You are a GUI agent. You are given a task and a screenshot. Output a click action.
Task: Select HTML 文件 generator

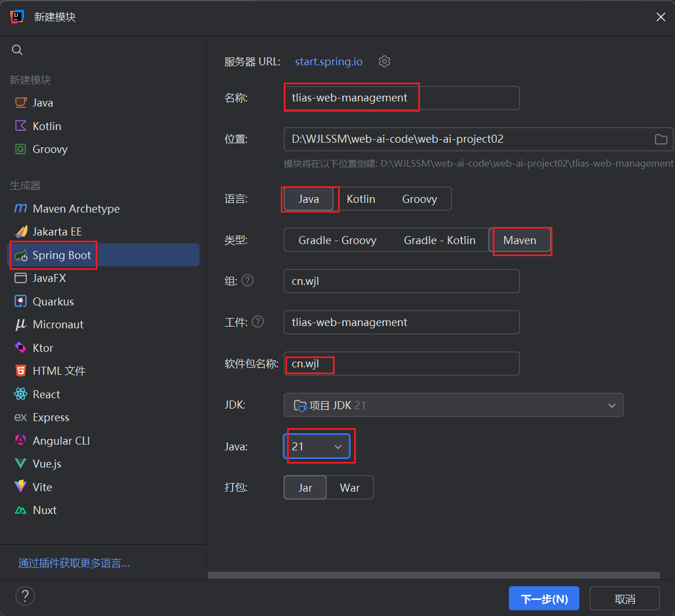[x=103, y=371]
